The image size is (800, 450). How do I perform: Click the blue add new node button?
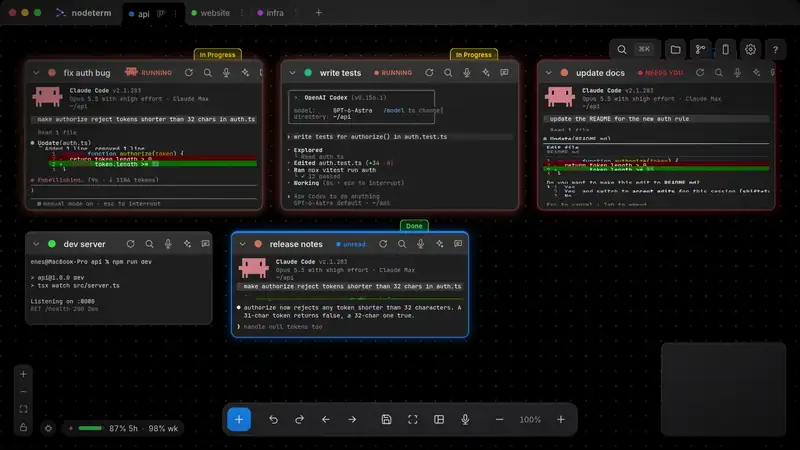coord(239,419)
